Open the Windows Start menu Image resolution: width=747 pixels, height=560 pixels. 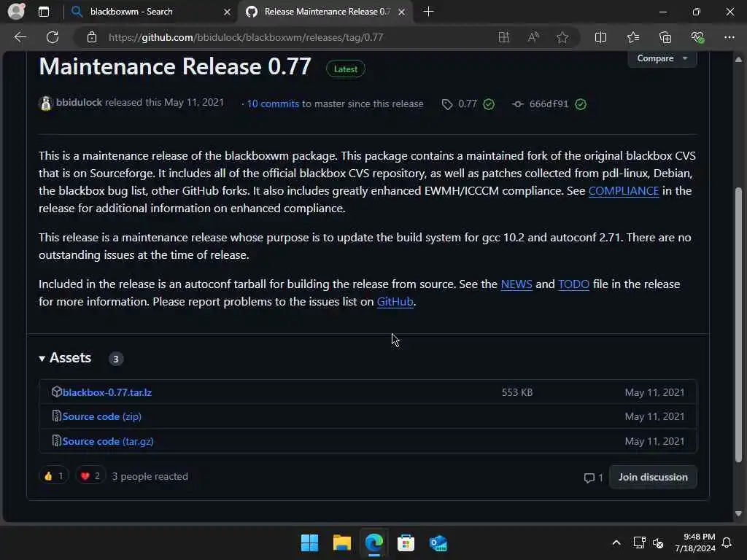point(309,542)
